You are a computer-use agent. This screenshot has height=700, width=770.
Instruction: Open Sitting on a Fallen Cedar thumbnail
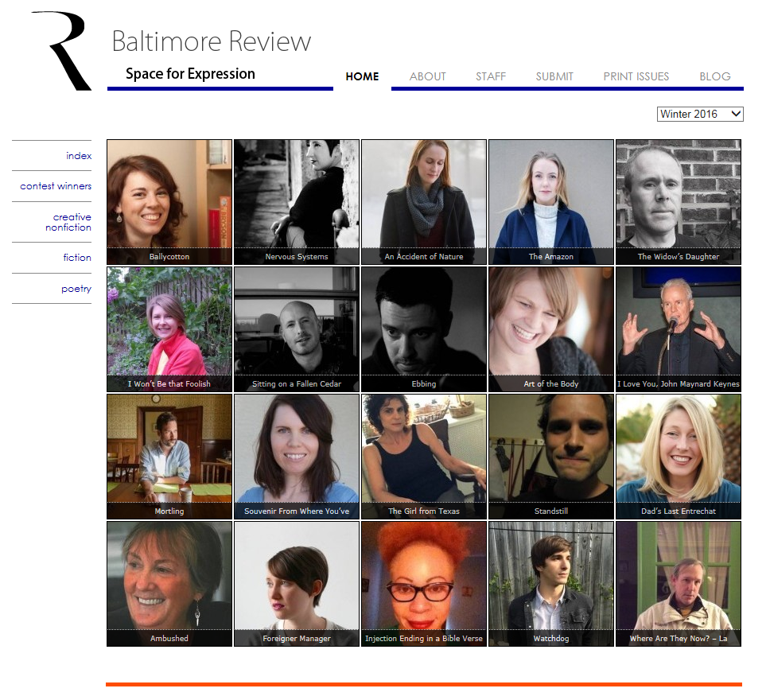[x=297, y=329]
